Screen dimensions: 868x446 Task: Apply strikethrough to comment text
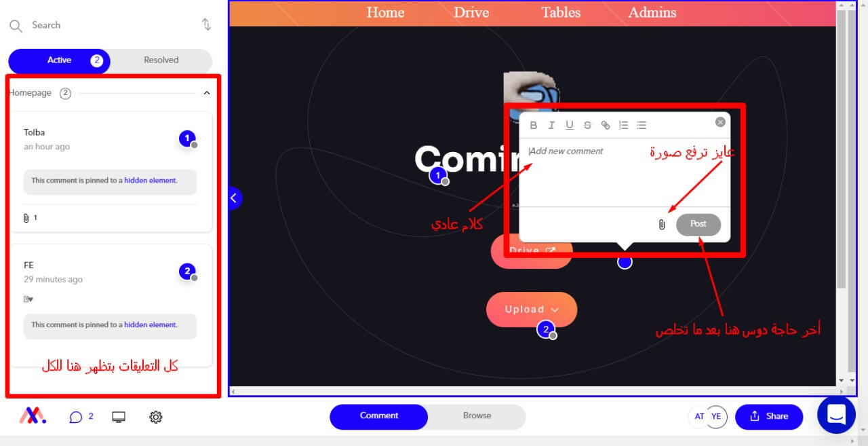click(x=587, y=125)
